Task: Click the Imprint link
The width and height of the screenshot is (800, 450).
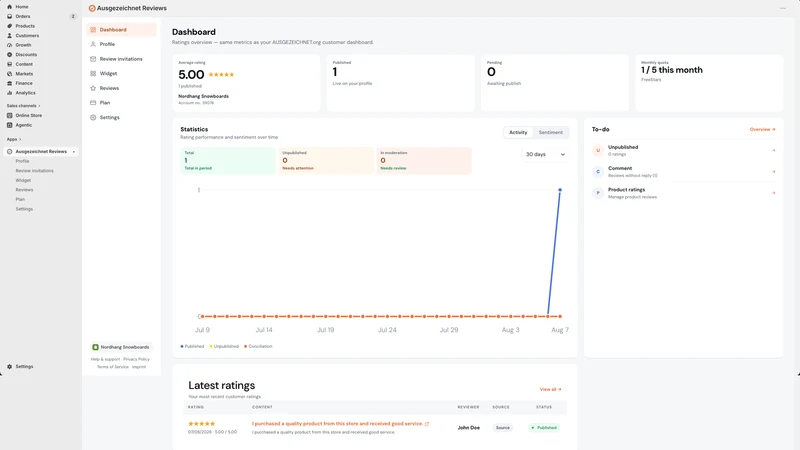Action: (x=139, y=367)
